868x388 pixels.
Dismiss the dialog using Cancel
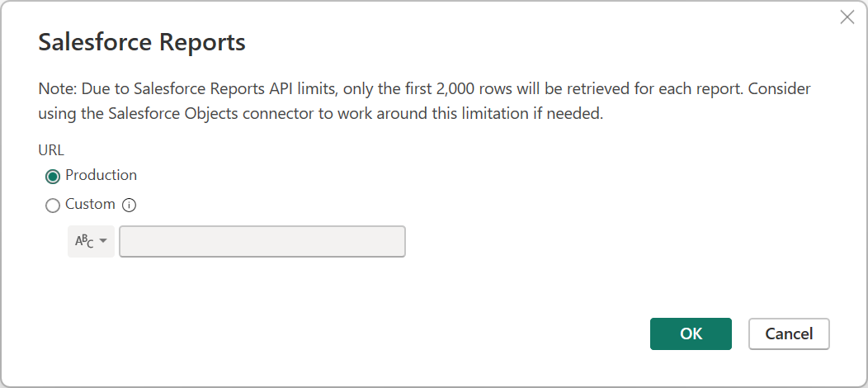(x=789, y=334)
